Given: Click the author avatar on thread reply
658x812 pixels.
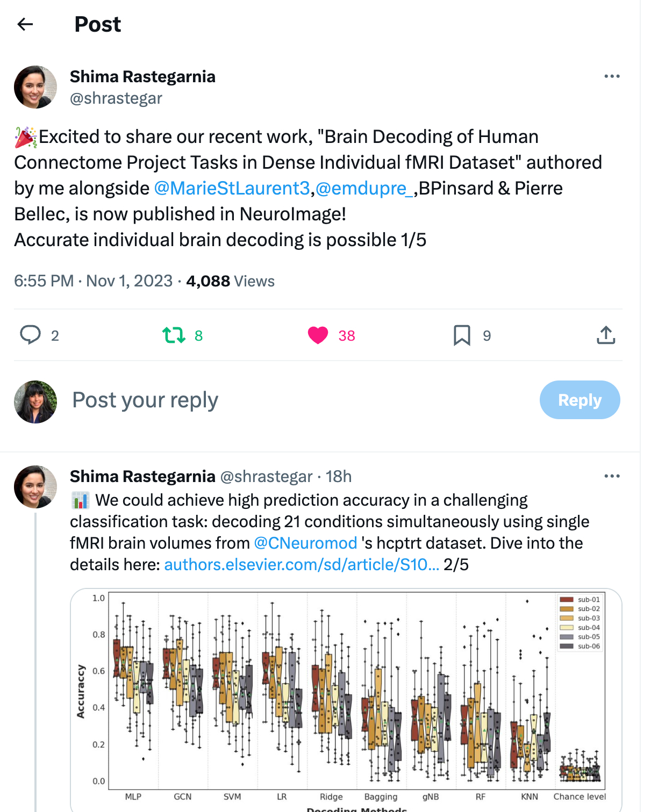Looking at the screenshot, I should [35, 487].
